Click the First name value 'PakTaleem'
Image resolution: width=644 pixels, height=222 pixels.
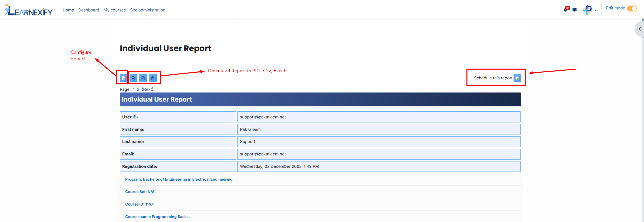coord(379,129)
